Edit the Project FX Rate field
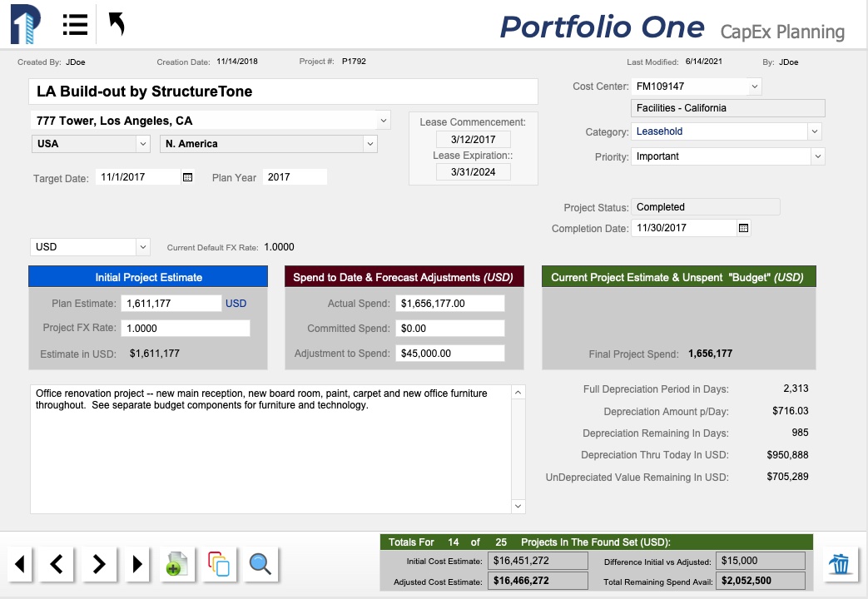 (186, 329)
